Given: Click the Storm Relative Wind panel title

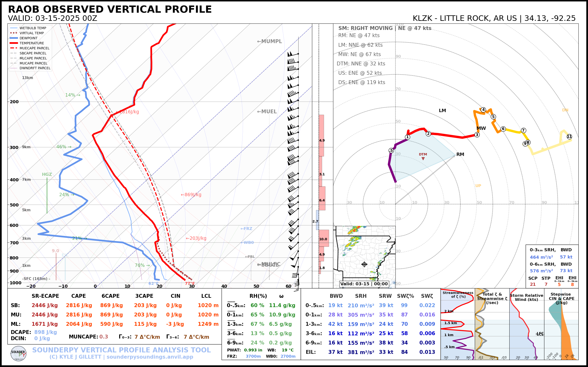Looking at the screenshot, I should click(x=527, y=297).
